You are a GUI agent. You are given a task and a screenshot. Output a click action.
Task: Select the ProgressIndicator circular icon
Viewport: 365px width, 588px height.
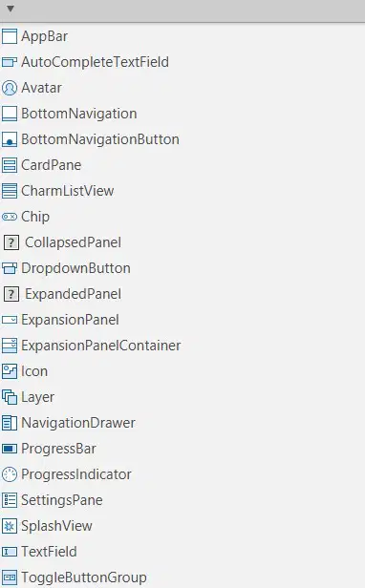pyautogui.click(x=10, y=474)
